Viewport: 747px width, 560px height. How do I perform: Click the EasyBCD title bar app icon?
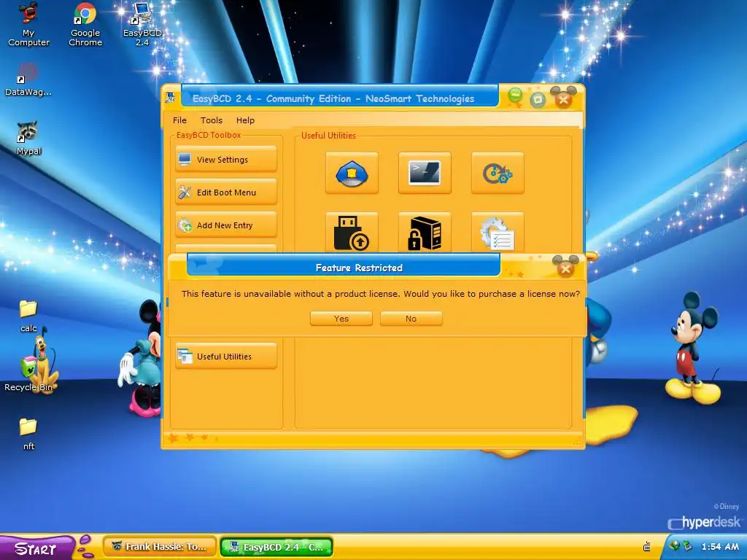point(170,98)
